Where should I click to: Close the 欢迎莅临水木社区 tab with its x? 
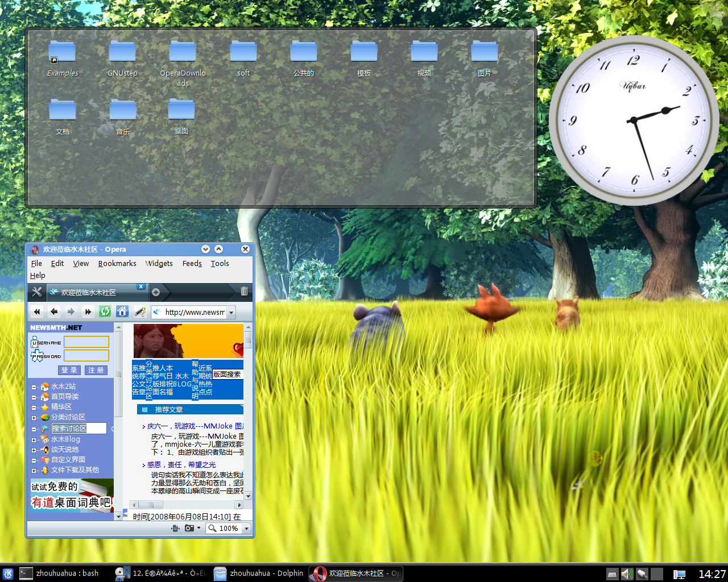click(141, 286)
